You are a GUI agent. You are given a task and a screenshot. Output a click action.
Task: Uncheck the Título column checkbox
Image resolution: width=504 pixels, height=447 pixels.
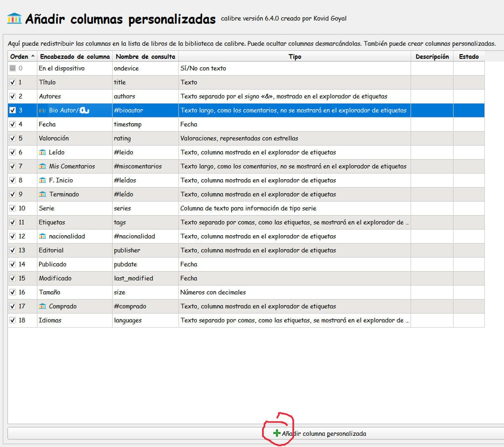click(13, 82)
